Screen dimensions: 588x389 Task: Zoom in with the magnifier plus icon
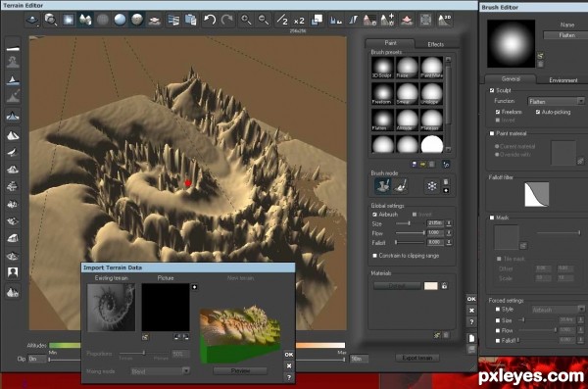[x=246, y=20]
